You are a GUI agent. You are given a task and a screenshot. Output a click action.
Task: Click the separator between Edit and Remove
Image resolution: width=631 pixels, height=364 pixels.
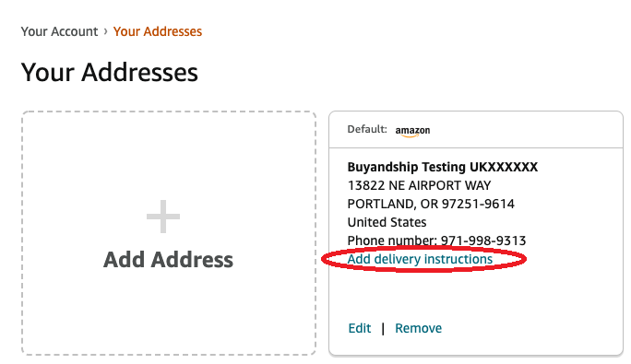[383, 329]
